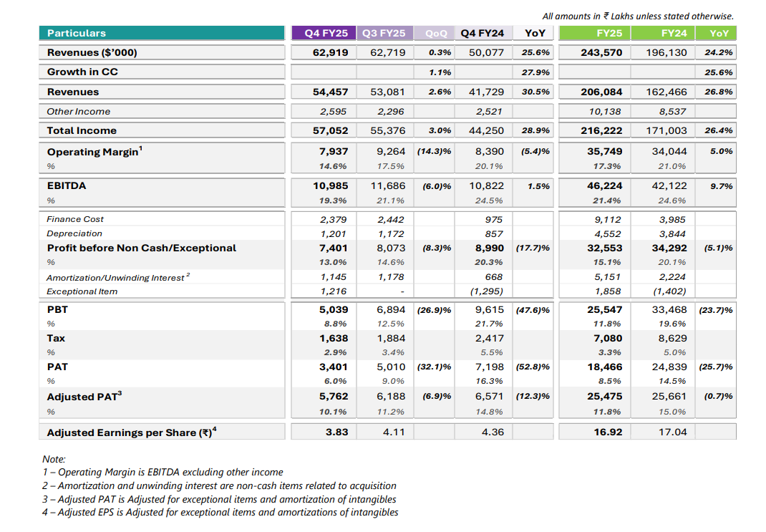
Task: Select the Adjusted PAT value '5,762'
Action: pyautogui.click(x=333, y=396)
